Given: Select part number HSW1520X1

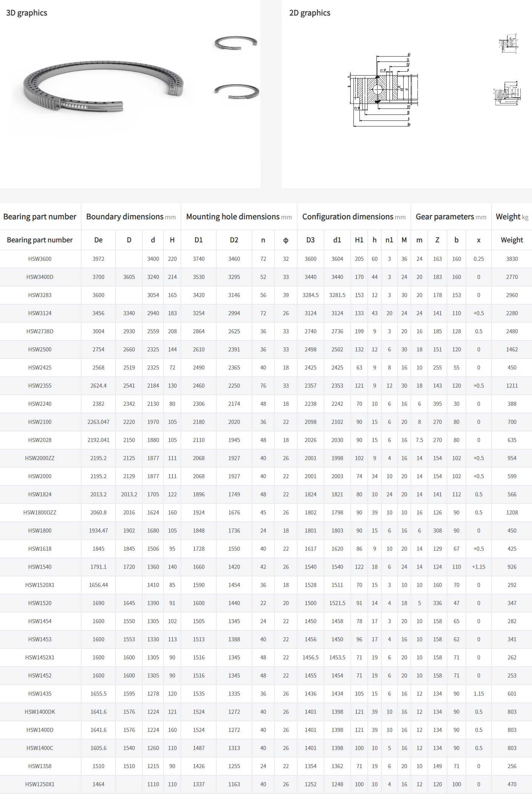Looking at the screenshot, I should coord(40,585).
